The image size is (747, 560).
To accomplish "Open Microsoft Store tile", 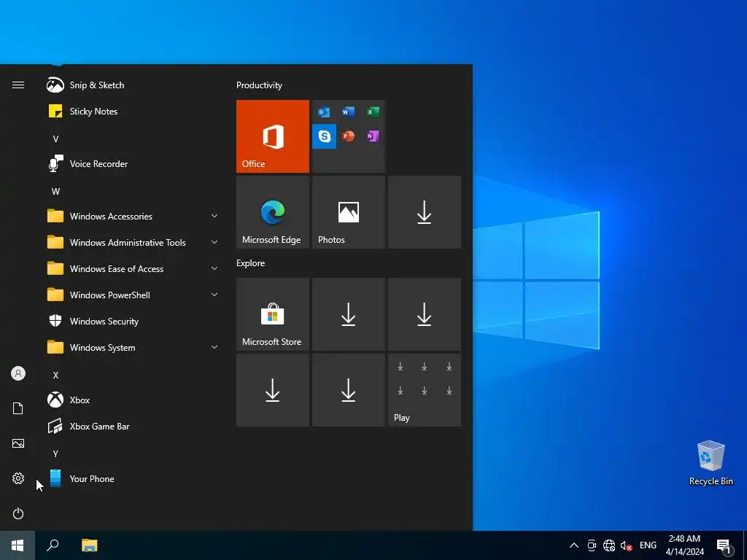I will pyautogui.click(x=273, y=314).
